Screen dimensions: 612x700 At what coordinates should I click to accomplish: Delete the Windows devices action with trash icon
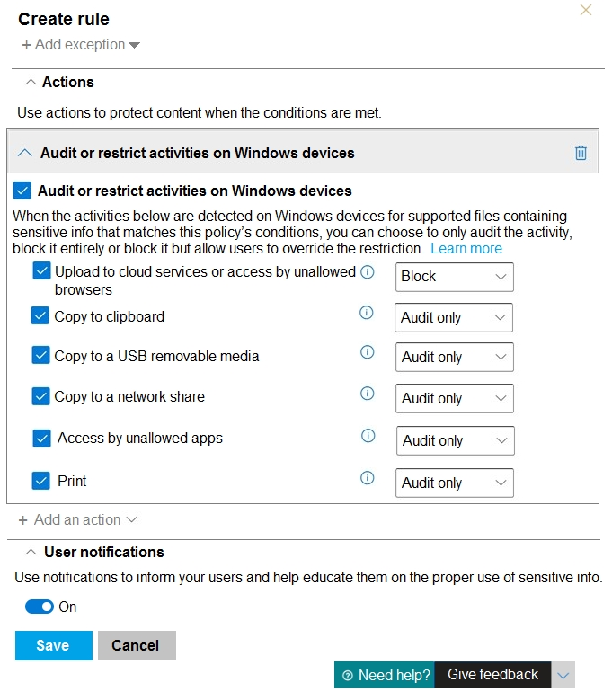tap(581, 153)
